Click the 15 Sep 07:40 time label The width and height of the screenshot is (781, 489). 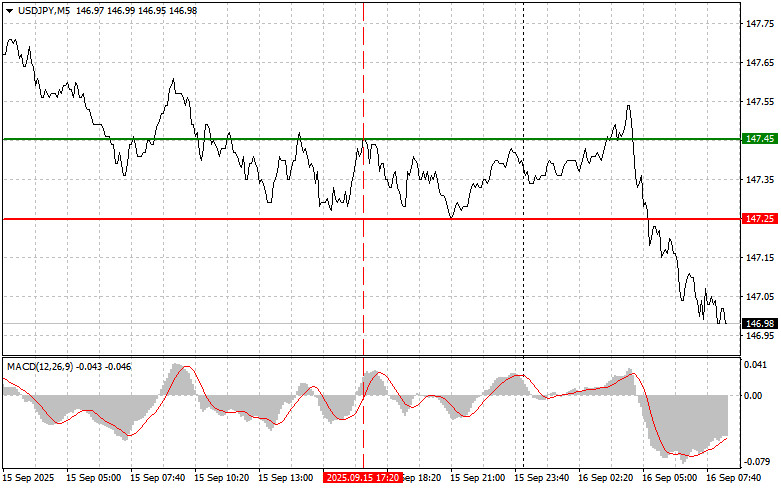click(157, 478)
